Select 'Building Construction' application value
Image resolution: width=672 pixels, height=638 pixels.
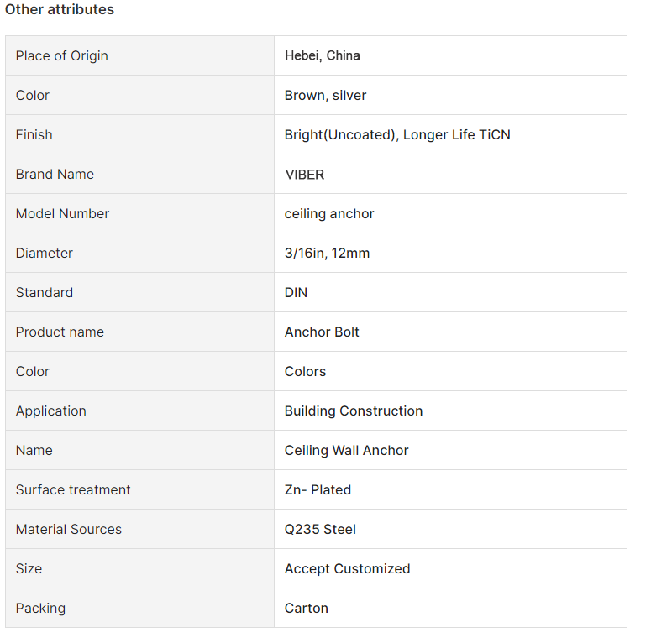[354, 411]
